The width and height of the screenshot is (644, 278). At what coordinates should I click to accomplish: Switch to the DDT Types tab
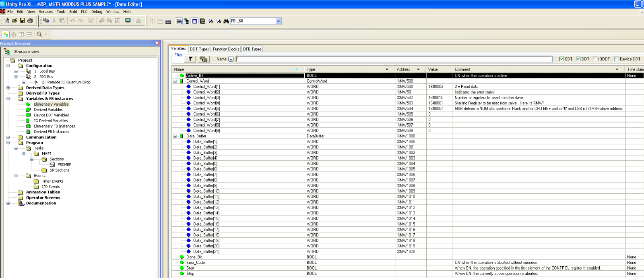click(x=199, y=49)
